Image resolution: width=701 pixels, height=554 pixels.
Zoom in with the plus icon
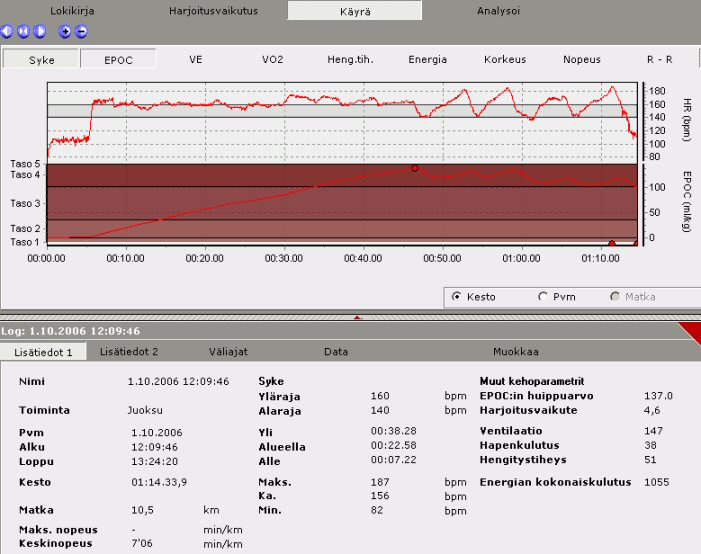65,31
